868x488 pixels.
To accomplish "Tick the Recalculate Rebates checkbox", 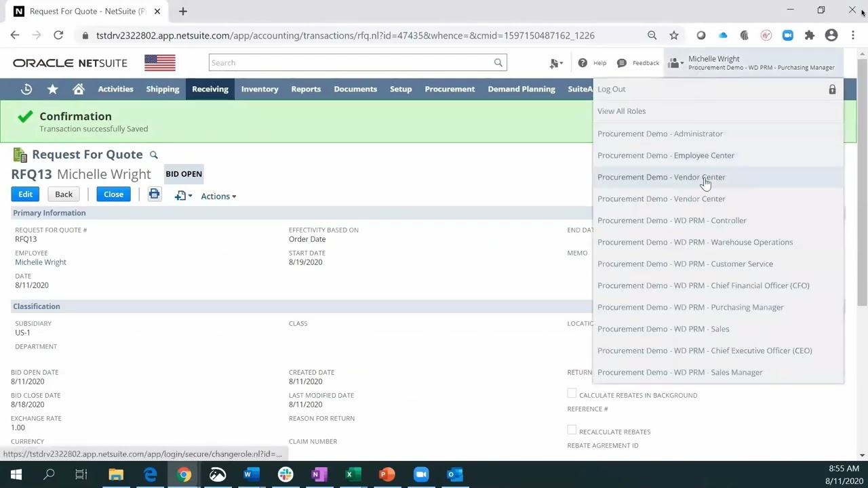I will pos(572,430).
